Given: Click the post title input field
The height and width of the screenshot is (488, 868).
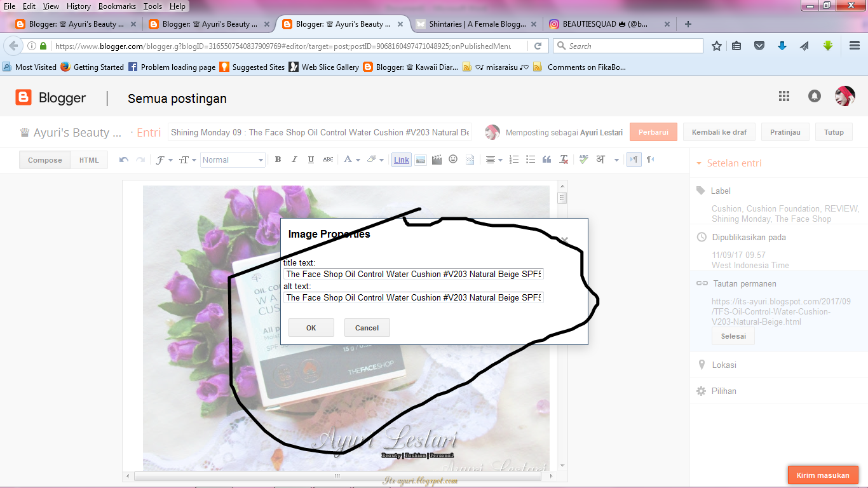Looking at the screenshot, I should 320,132.
